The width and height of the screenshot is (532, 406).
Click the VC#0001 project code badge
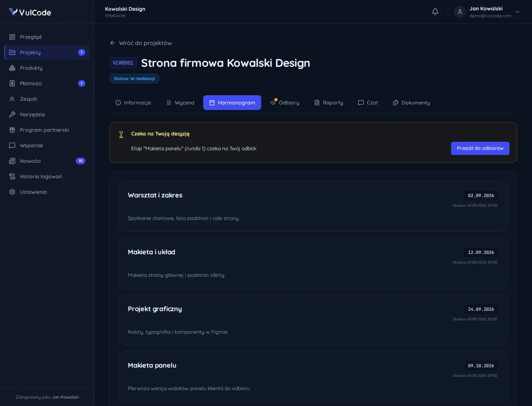[123, 63]
